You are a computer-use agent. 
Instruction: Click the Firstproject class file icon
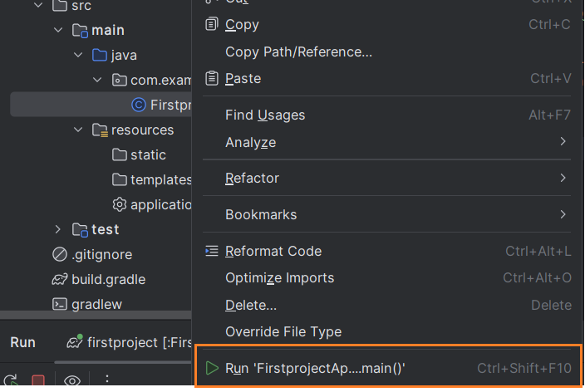click(x=139, y=105)
